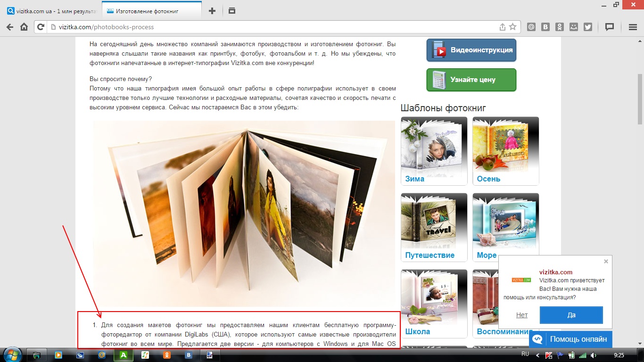Click the 'Видеоинструкция' button
644x362 pixels.
point(471,50)
